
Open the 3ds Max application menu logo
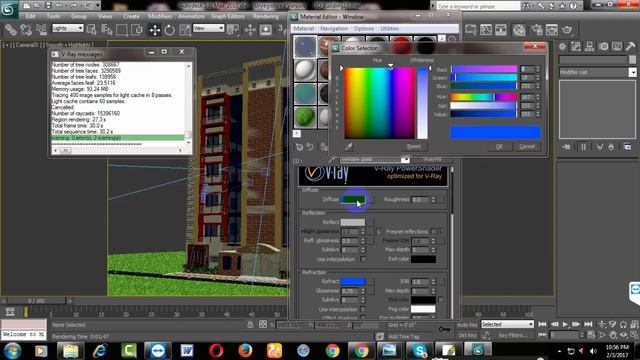coord(8,9)
